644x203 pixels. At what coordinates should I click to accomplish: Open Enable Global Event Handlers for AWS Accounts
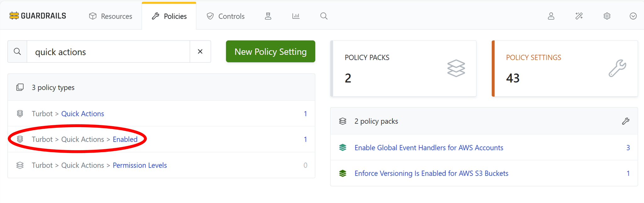(429, 148)
